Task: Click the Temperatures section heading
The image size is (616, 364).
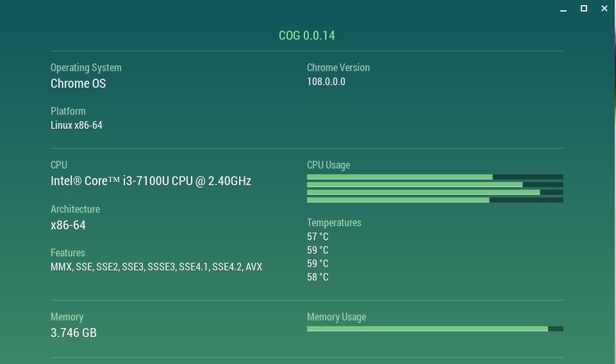Action: click(x=334, y=222)
